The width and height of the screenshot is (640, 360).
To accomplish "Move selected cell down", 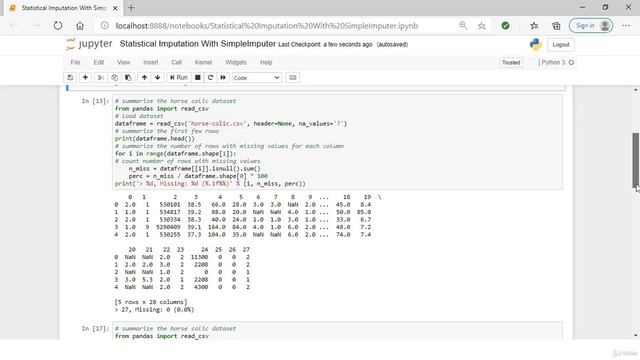I will [158, 78].
